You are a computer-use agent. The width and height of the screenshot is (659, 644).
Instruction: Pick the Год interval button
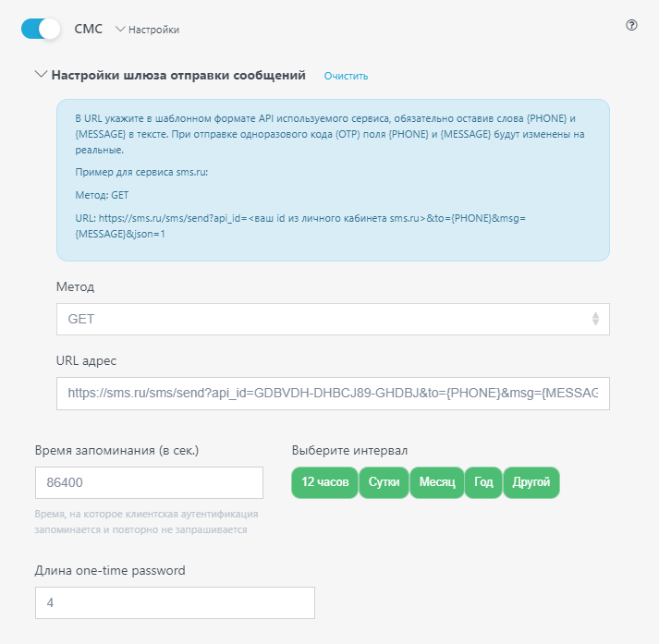483,482
